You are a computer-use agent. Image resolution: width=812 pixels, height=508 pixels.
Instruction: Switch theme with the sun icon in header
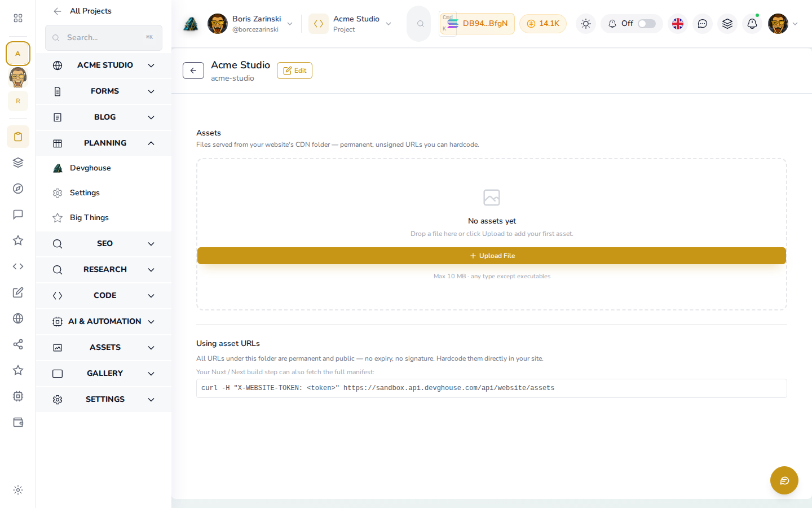tap(586, 24)
